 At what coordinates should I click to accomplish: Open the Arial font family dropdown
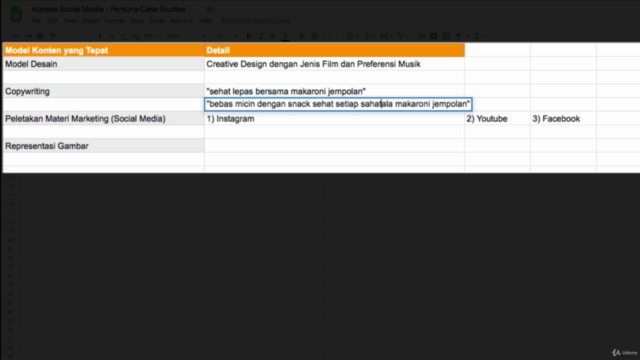tap(186, 36)
